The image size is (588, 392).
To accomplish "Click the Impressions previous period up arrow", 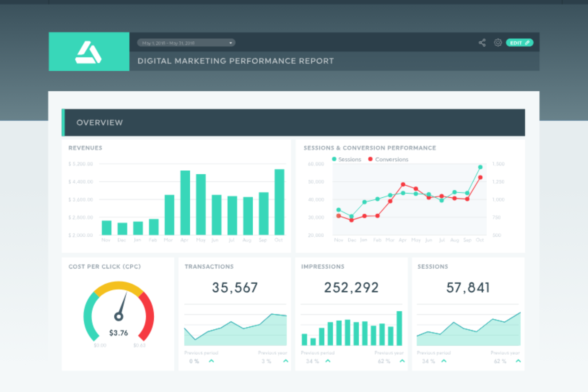I will click(x=328, y=361).
